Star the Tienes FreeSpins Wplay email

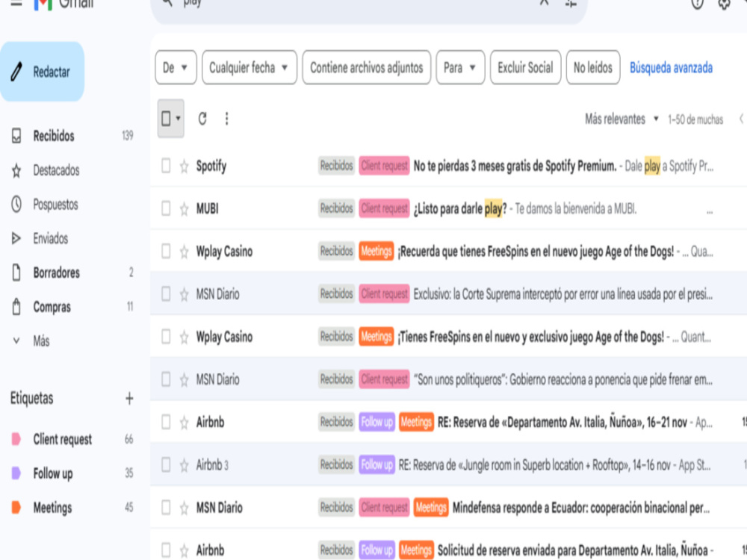(184, 337)
